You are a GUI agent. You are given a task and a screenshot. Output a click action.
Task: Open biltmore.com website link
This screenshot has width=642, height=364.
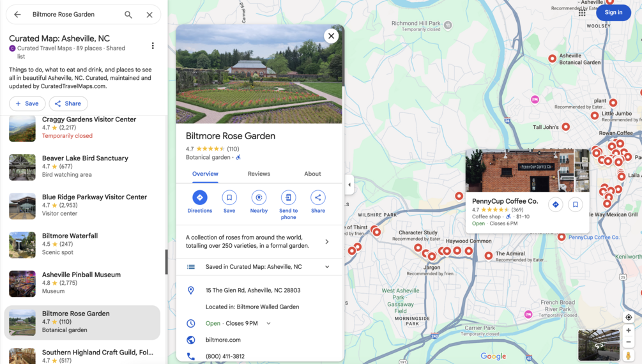223,340
